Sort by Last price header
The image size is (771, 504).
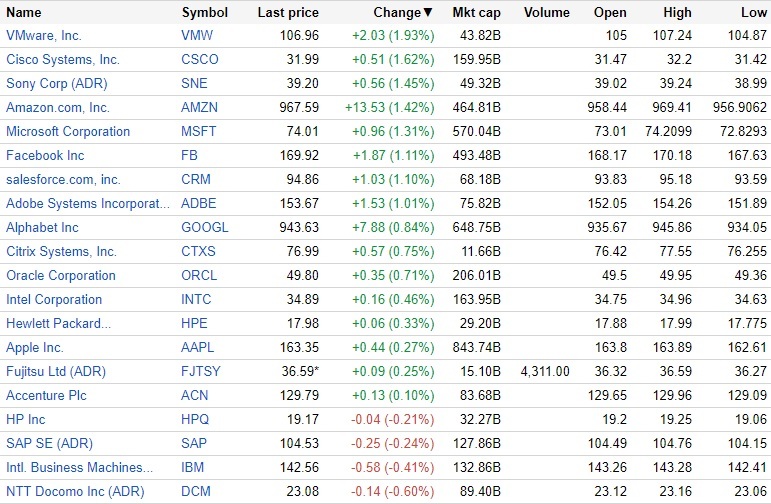pos(288,13)
